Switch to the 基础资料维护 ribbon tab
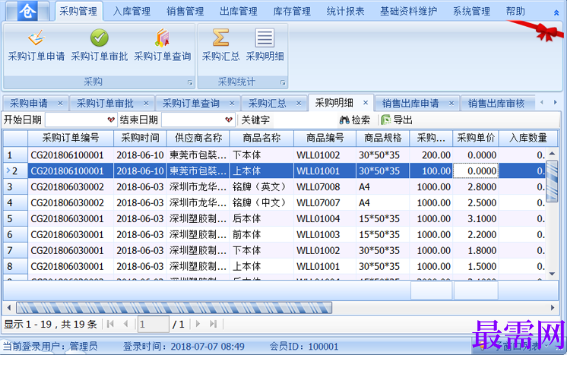Viewport: 584px width, 366px height. 409,12
